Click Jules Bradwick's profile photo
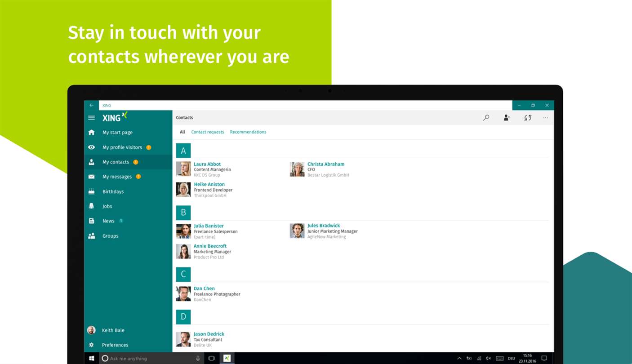 [x=297, y=231]
